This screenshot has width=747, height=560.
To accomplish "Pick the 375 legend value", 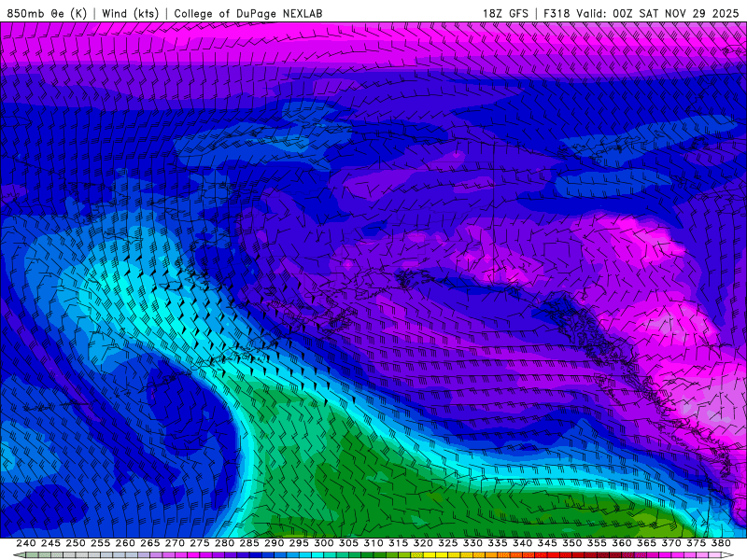I will (x=696, y=543).
